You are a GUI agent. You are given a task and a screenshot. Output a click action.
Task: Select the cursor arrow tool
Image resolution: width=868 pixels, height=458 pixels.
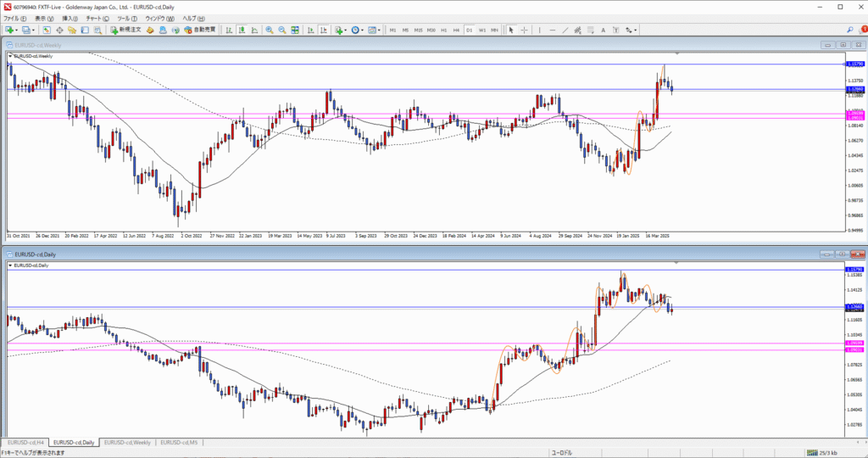511,30
